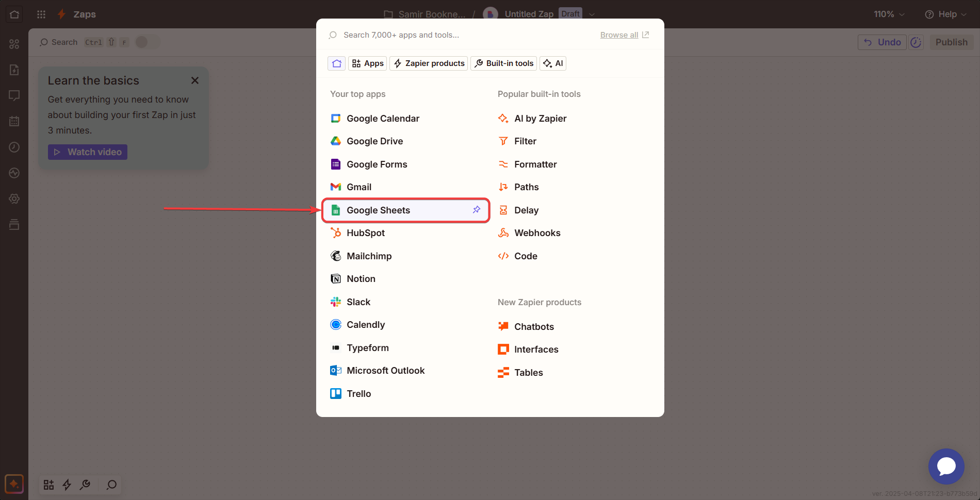
Task: Pin Google Sheets with the pin icon
Action: pos(477,210)
